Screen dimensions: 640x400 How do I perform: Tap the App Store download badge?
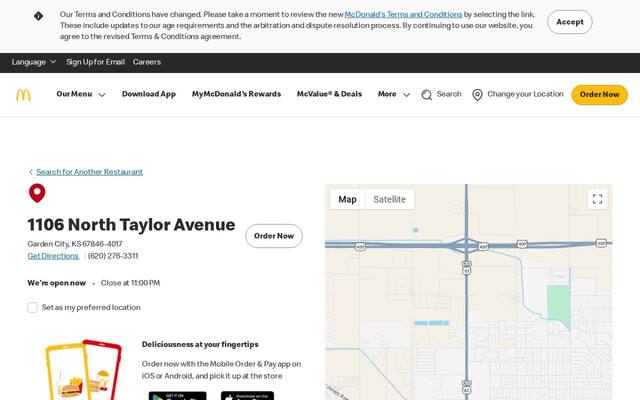pos(247,396)
